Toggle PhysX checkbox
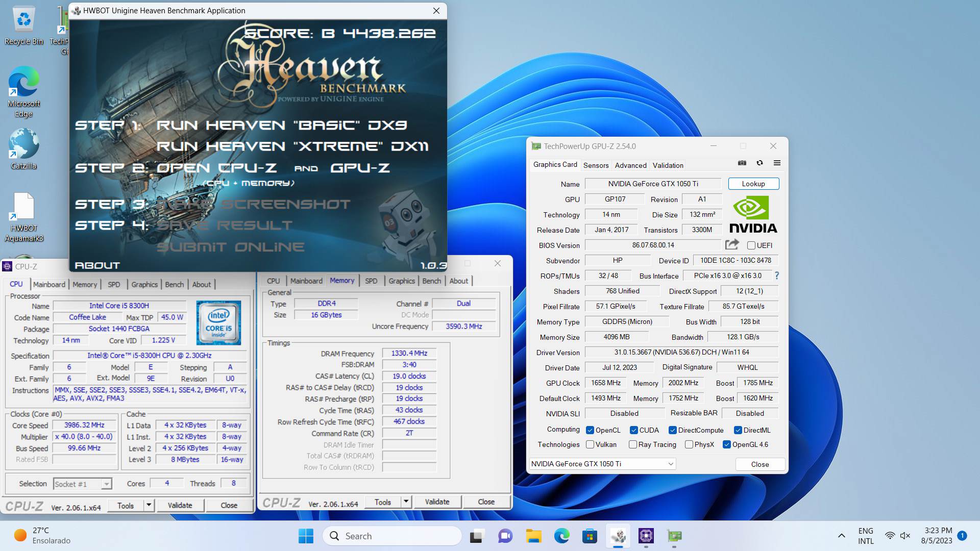980x551 pixels. [689, 444]
